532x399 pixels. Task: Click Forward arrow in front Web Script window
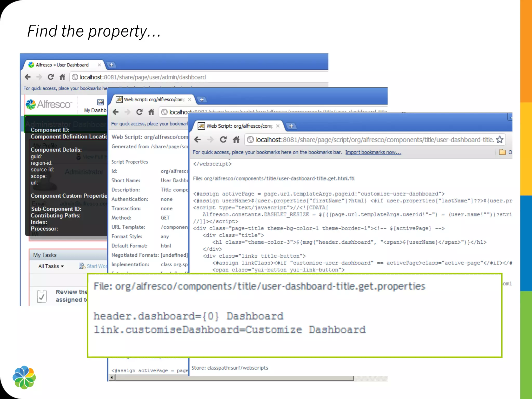pos(210,139)
